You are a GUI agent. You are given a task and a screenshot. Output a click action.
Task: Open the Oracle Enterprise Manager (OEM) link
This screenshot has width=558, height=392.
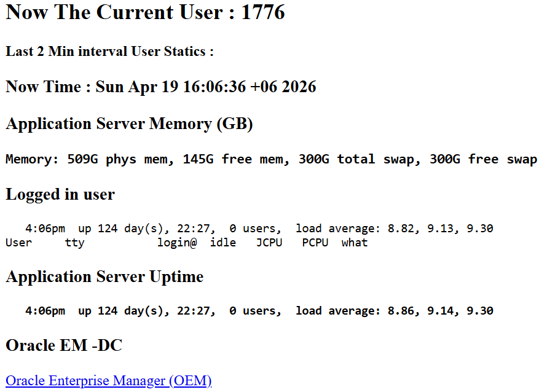[x=109, y=380]
